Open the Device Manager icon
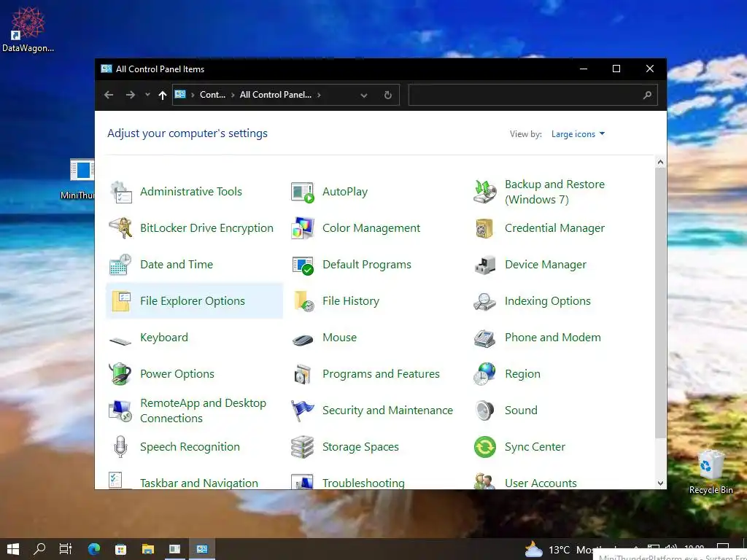This screenshot has height=560, width=747. tap(485, 265)
